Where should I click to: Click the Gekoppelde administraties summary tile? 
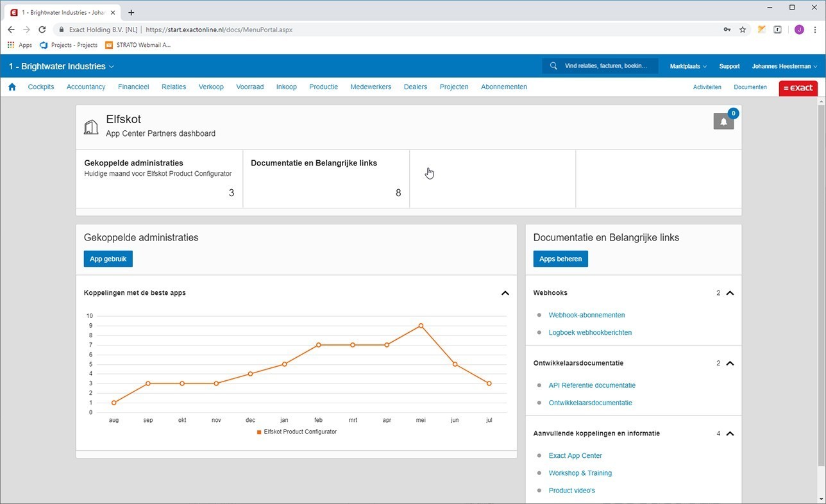(x=159, y=179)
